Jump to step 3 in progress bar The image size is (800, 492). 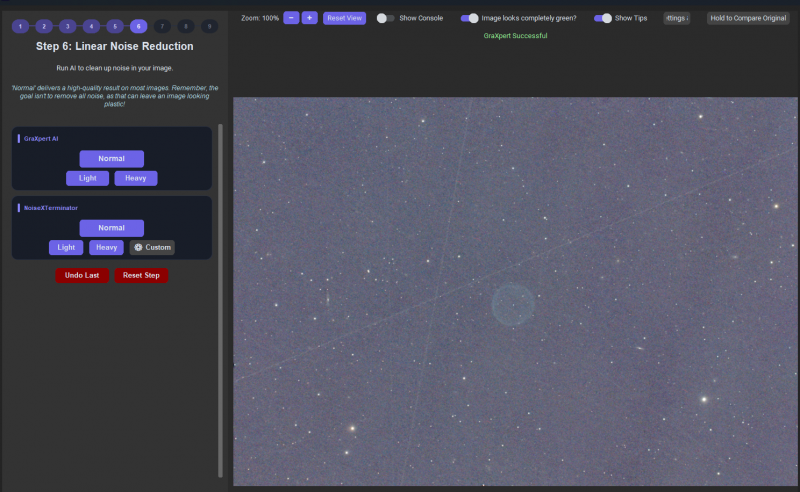(x=67, y=27)
